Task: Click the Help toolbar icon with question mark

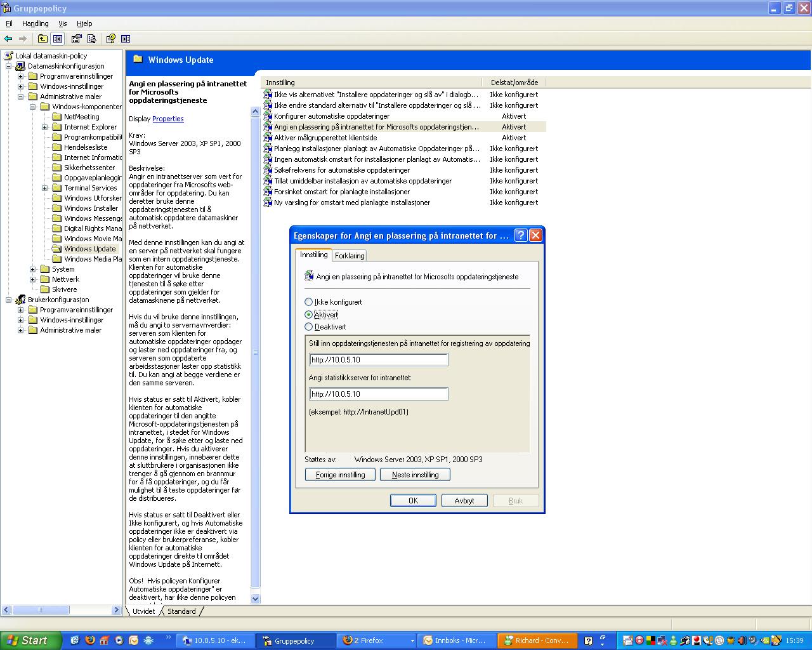Action: [x=110, y=39]
